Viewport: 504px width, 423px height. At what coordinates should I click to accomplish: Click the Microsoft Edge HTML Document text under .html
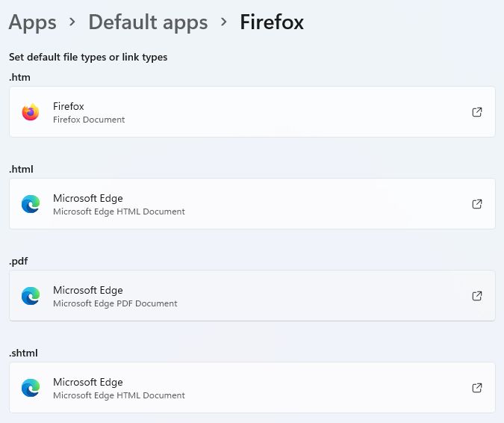click(119, 211)
